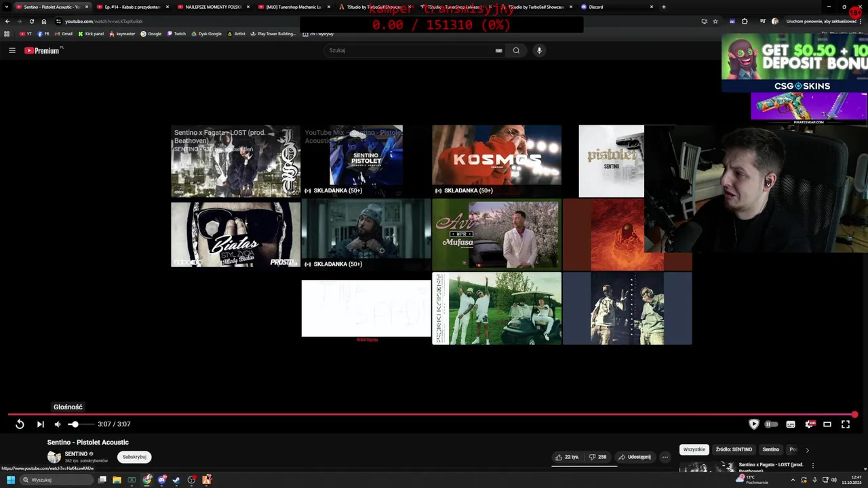
Task: Open the SENTINO channel avatar
Action: point(54,457)
